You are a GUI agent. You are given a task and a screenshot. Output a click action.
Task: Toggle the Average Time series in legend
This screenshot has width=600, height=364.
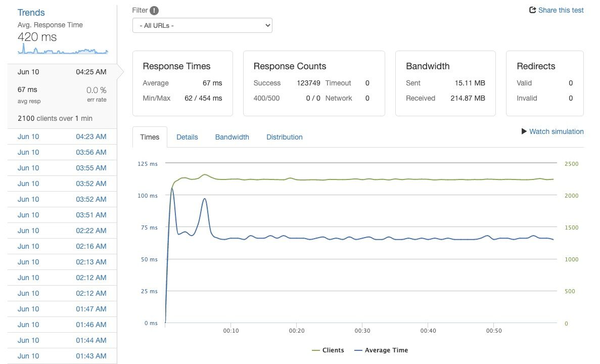coord(381,350)
